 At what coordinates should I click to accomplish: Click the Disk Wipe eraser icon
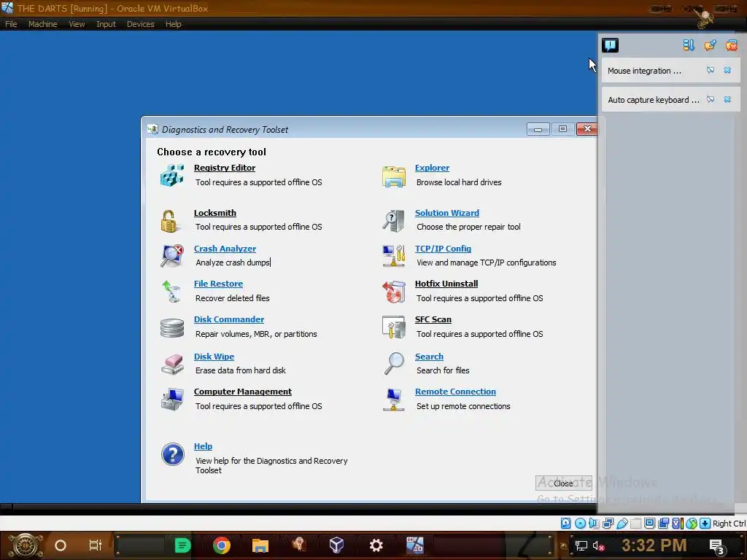[x=172, y=364]
